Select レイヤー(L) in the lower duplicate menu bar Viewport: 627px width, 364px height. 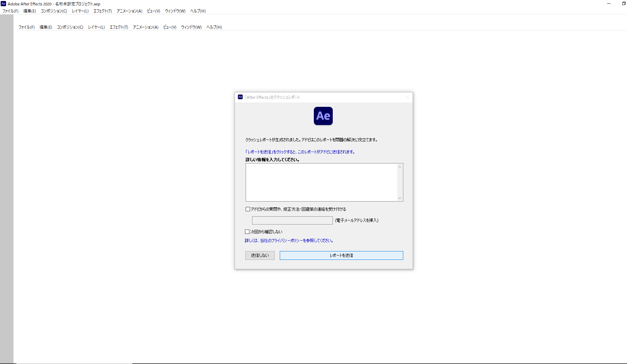point(97,27)
